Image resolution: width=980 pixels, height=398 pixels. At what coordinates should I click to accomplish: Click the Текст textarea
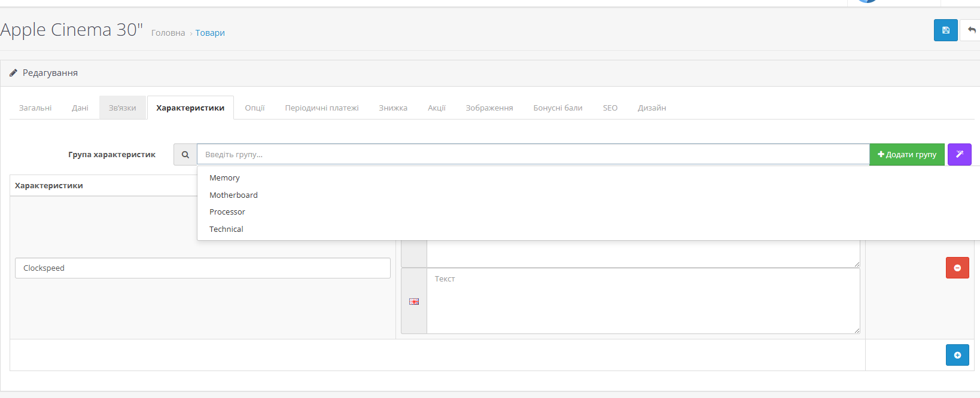[x=643, y=301]
